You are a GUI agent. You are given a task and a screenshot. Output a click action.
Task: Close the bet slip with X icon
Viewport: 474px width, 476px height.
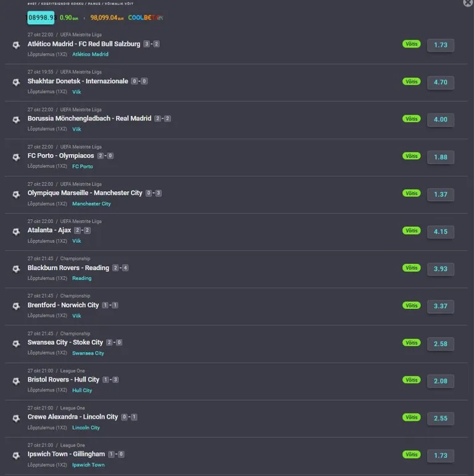[468, 2]
